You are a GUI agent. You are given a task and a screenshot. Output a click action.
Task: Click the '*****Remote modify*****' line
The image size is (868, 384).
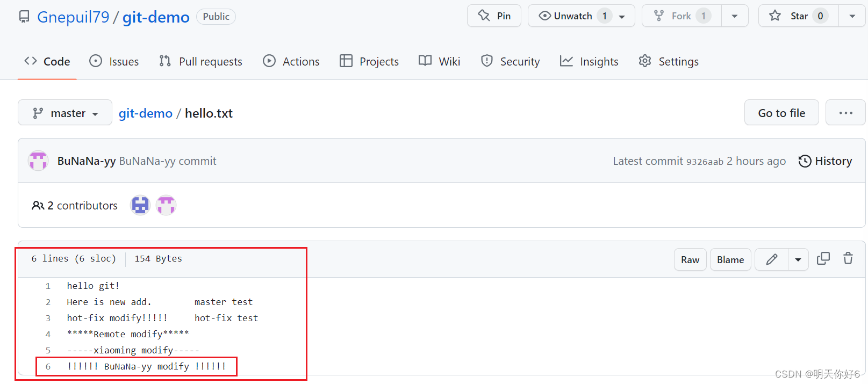click(x=128, y=334)
